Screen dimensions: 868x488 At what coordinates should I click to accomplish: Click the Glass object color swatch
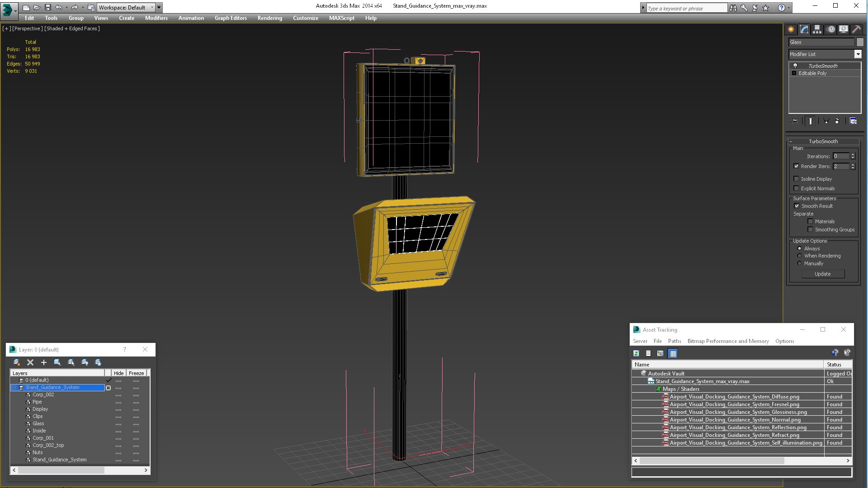click(x=860, y=42)
